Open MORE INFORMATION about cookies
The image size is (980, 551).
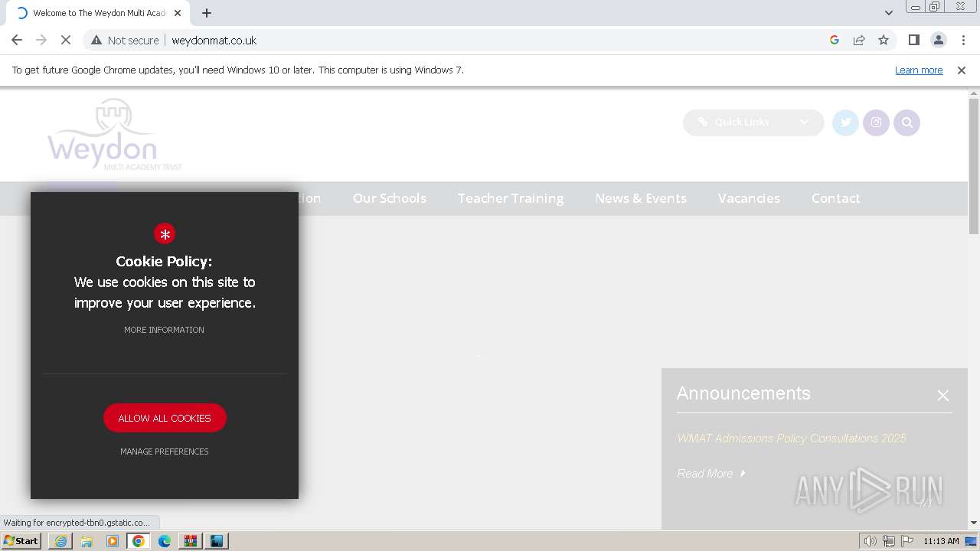click(164, 330)
